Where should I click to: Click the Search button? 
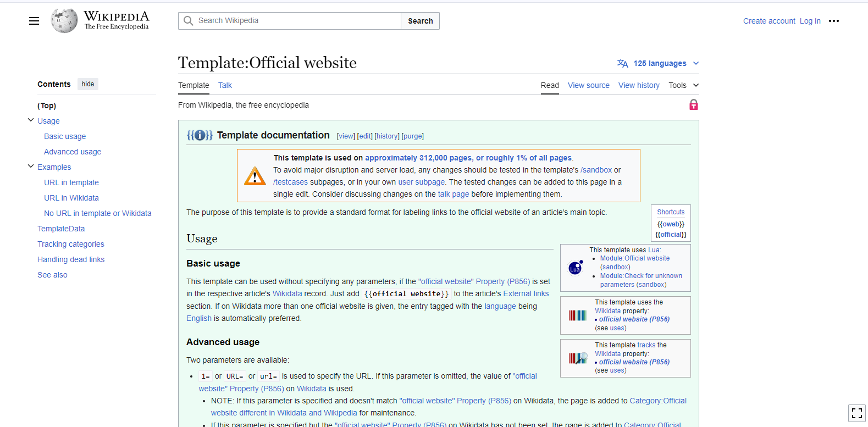tap(421, 21)
